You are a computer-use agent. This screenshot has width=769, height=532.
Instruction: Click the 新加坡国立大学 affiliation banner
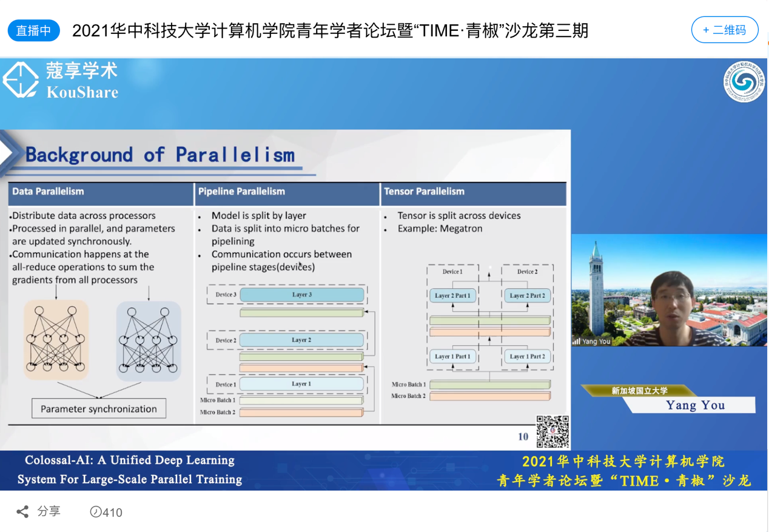coord(639,391)
